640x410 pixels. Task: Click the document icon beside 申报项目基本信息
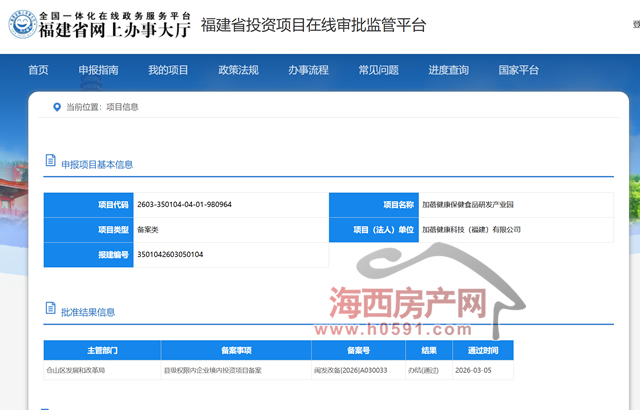tap(50, 163)
